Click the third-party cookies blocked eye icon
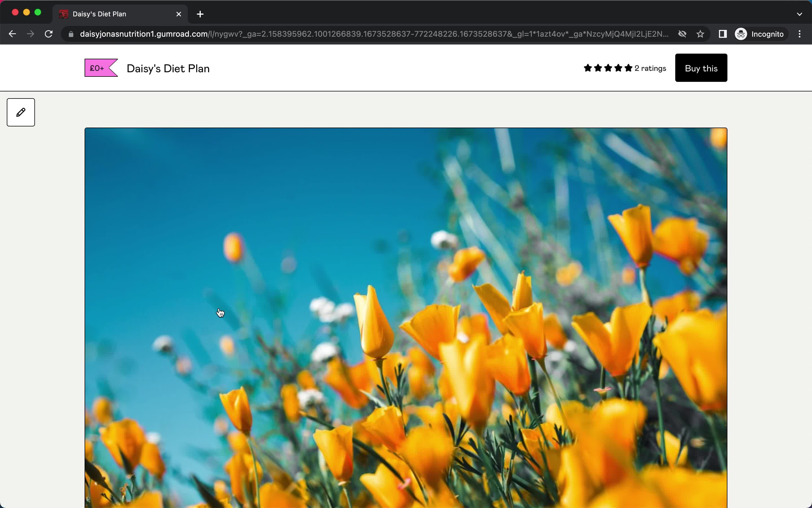The height and width of the screenshot is (508, 812). 682,34
